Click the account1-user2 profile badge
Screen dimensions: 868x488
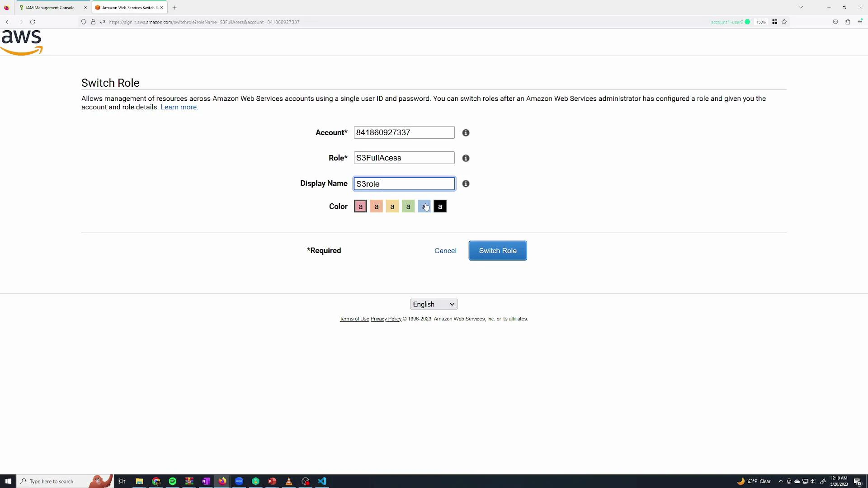point(730,22)
